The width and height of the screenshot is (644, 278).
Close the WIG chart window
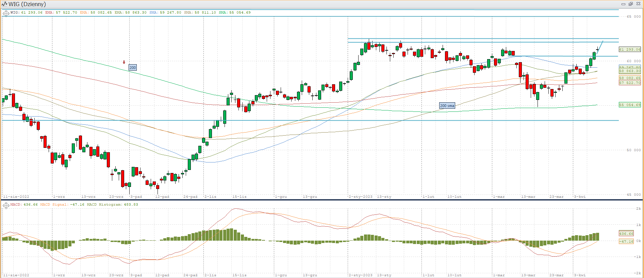[638, 4]
